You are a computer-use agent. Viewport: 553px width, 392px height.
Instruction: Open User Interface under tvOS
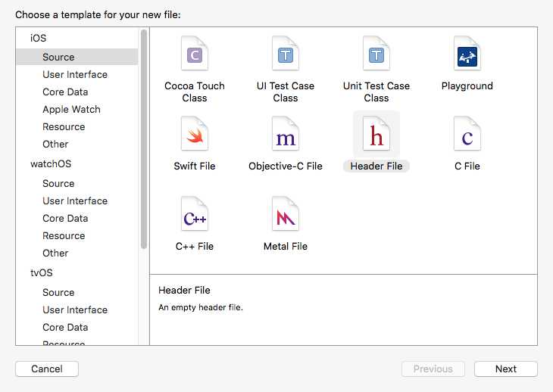click(77, 310)
